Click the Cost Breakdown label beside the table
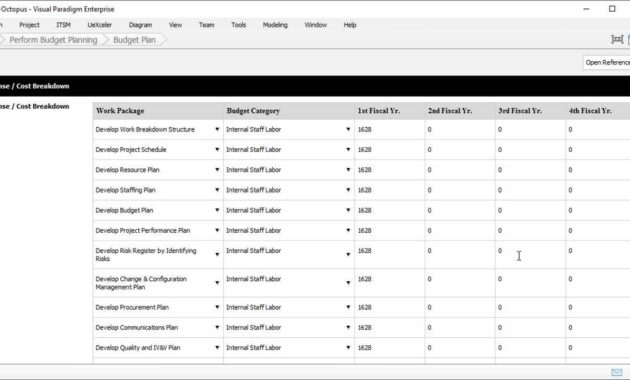630x380 pixels. [x=35, y=106]
